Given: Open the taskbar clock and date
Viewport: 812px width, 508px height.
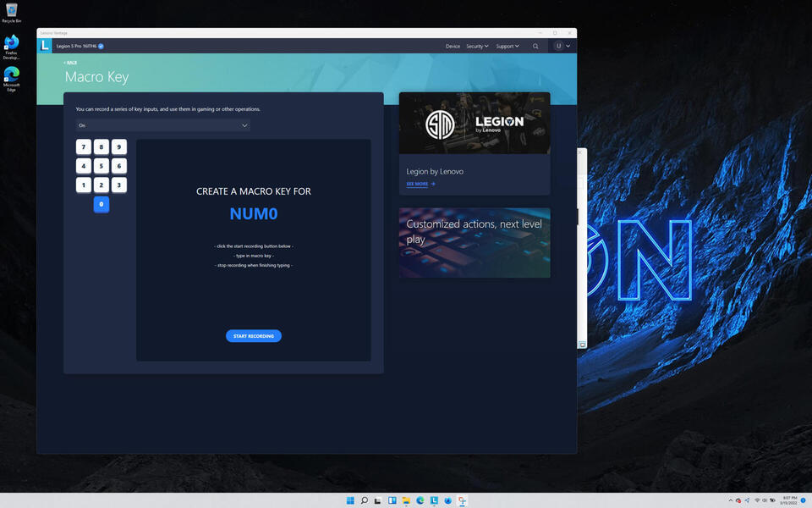Looking at the screenshot, I should click(789, 500).
